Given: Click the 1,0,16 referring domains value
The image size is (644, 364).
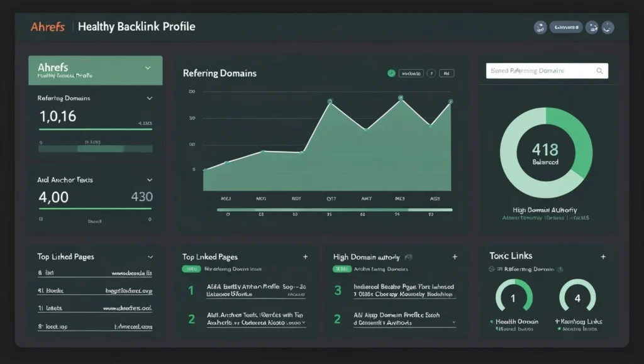Looking at the screenshot, I should click(x=57, y=116).
